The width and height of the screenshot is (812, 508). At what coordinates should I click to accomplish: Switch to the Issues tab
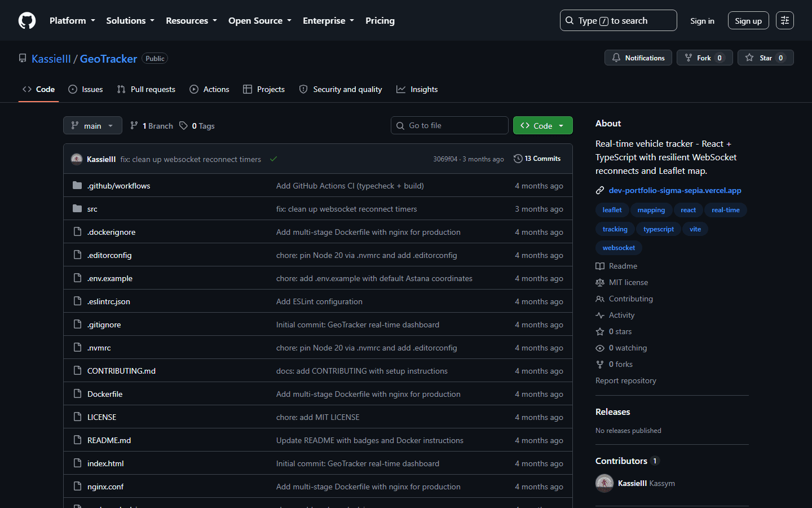86,89
